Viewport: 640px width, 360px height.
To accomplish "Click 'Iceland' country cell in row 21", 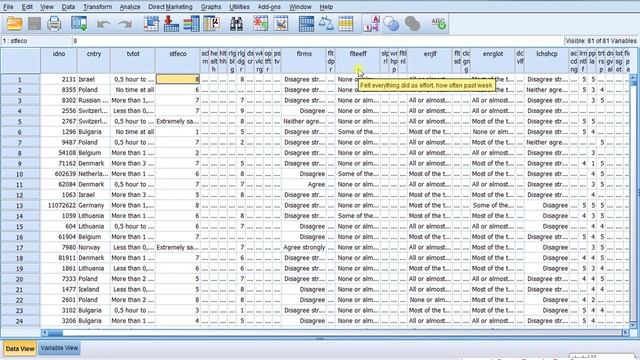I will (x=93, y=289).
